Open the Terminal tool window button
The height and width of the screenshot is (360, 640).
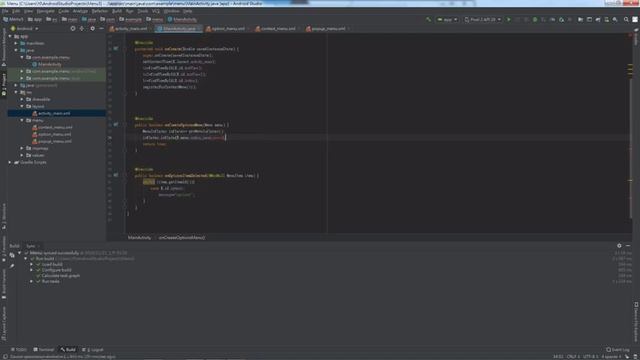(x=44, y=350)
